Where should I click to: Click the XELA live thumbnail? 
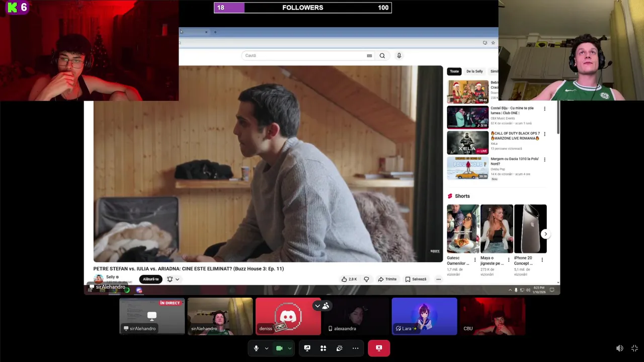pyautogui.click(x=468, y=143)
